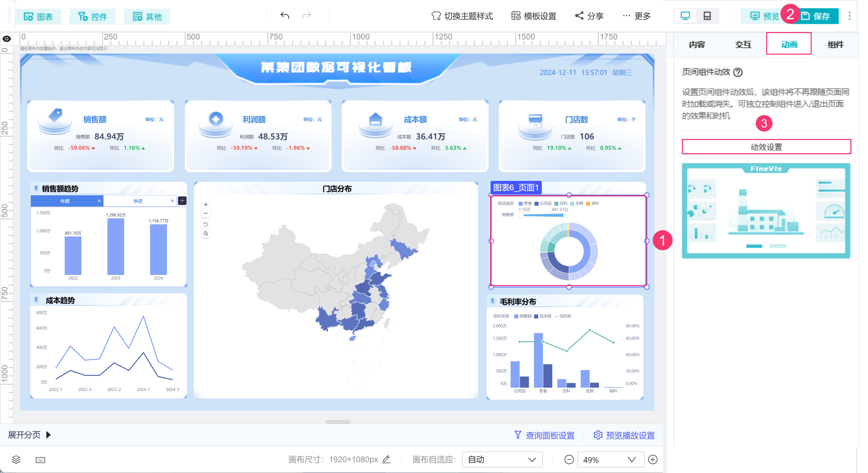Image resolution: width=868 pixels, height=473 pixels.
Task: Select the 图表6_页面1 component label
Action: (x=516, y=188)
